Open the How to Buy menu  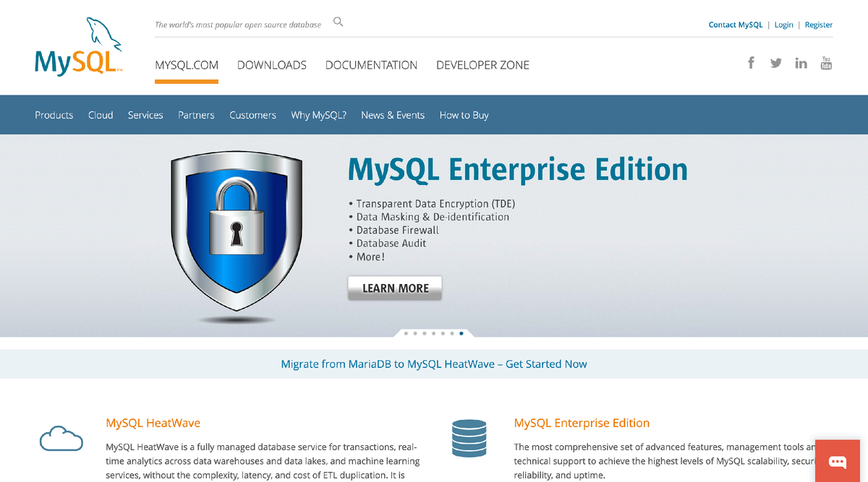point(464,115)
